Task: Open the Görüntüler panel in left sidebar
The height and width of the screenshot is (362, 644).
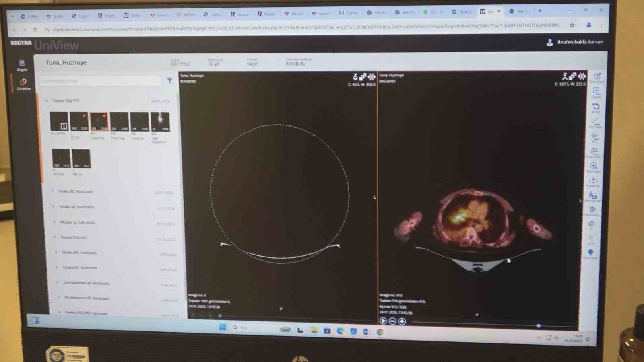Action: pyautogui.click(x=23, y=82)
